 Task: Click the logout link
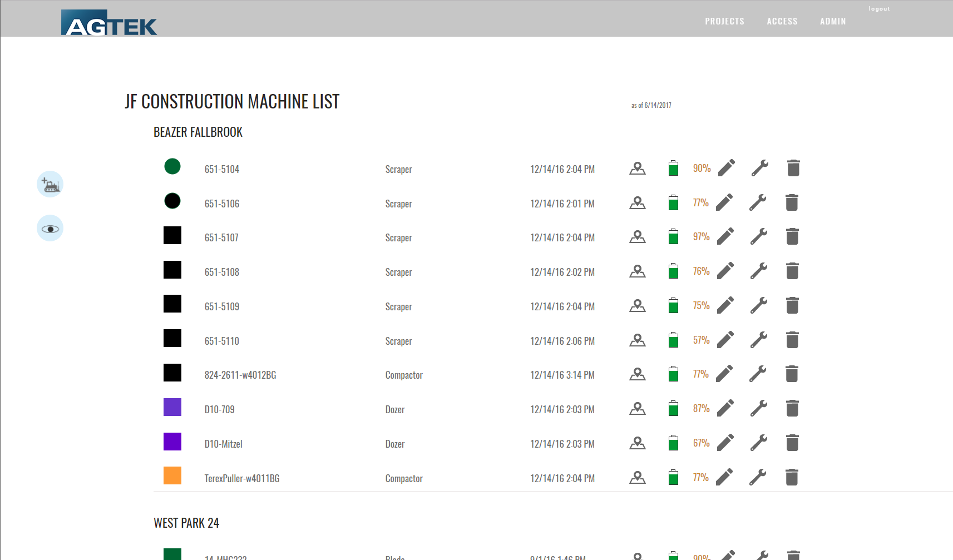pyautogui.click(x=879, y=9)
